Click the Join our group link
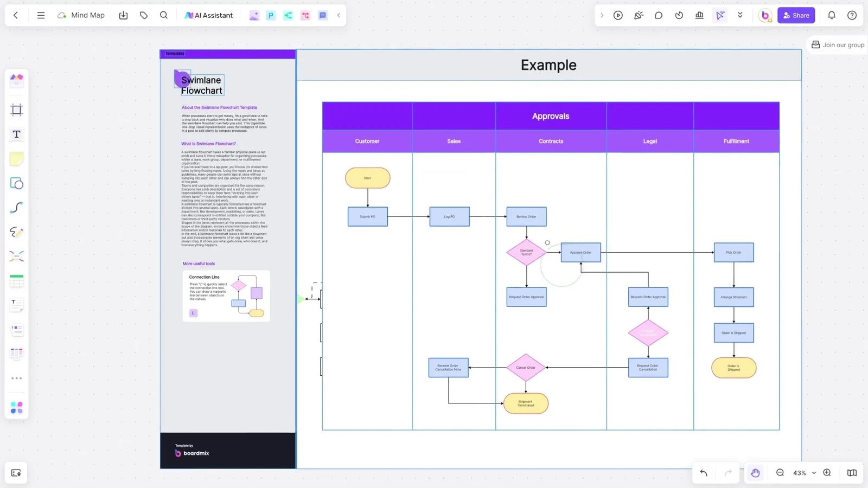Screen dimensions: 868x488 click(x=838, y=45)
